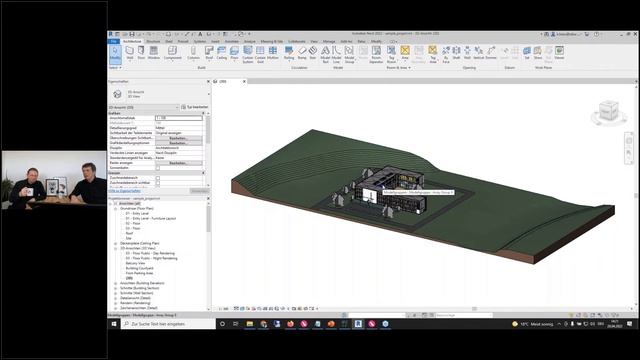Screen dimensions: 640x360
Task: Switch to the Massing & Site tab
Action: (272, 41)
